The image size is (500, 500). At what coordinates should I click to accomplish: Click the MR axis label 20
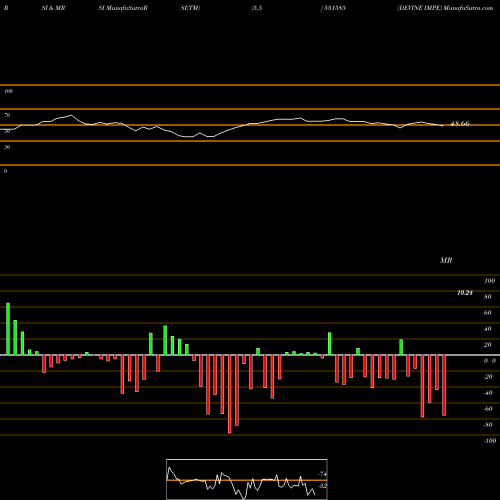coord(488,345)
